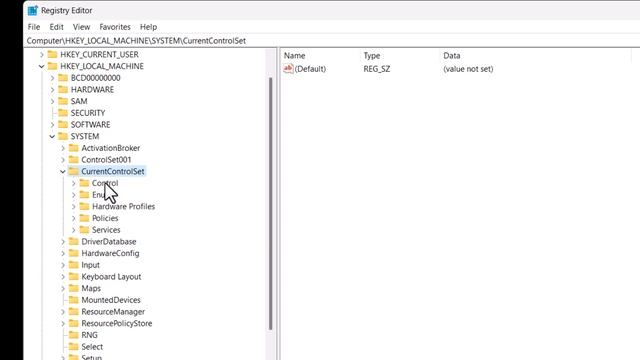
Task: Expand the ActivationBroker key
Action: pyautogui.click(x=63, y=148)
